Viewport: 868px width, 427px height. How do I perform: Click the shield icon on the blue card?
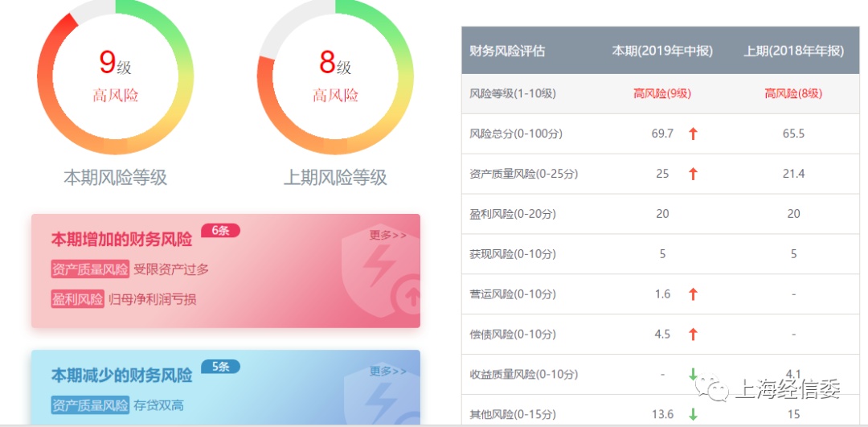[x=382, y=394]
